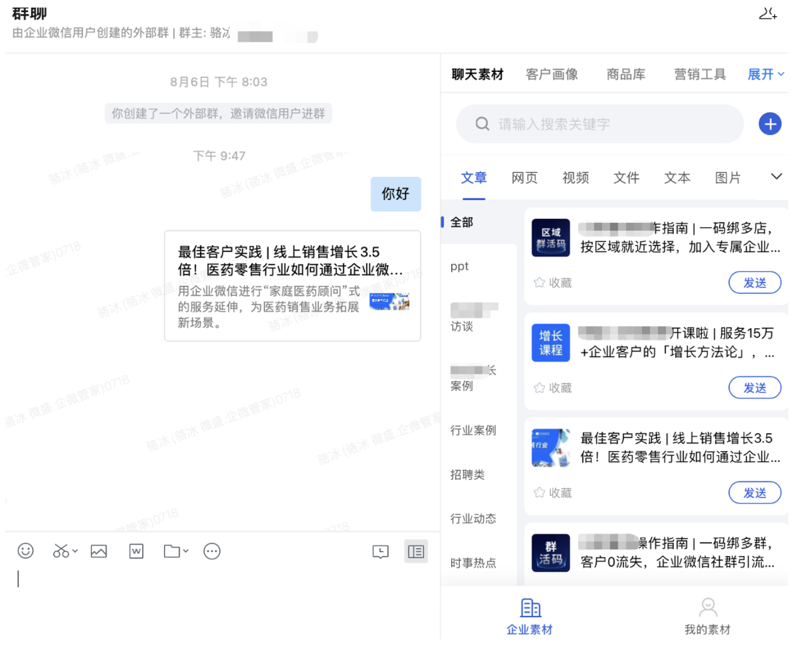Select the 视频 material type tab
The image size is (812, 660).
(x=576, y=178)
